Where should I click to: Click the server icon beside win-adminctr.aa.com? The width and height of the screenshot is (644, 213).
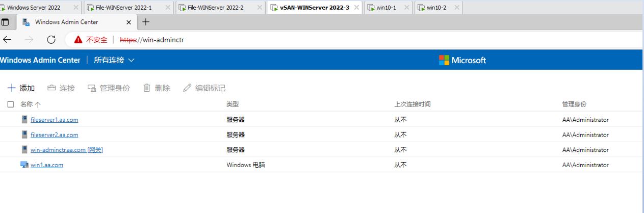24,149
